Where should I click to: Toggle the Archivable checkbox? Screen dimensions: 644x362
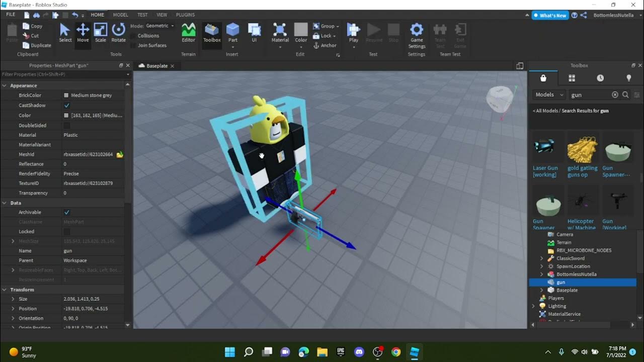click(66, 212)
